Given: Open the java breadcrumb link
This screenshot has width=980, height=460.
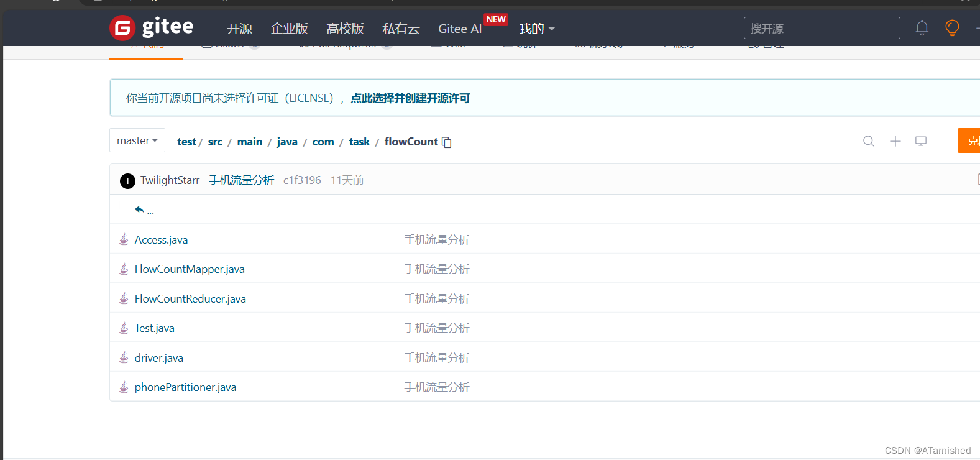Looking at the screenshot, I should tap(287, 142).
